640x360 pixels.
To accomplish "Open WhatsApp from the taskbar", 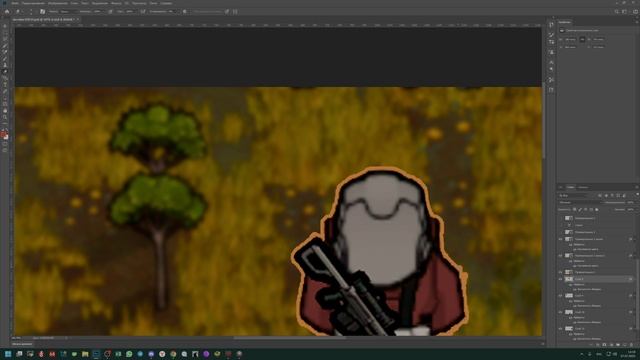I will 129,354.
